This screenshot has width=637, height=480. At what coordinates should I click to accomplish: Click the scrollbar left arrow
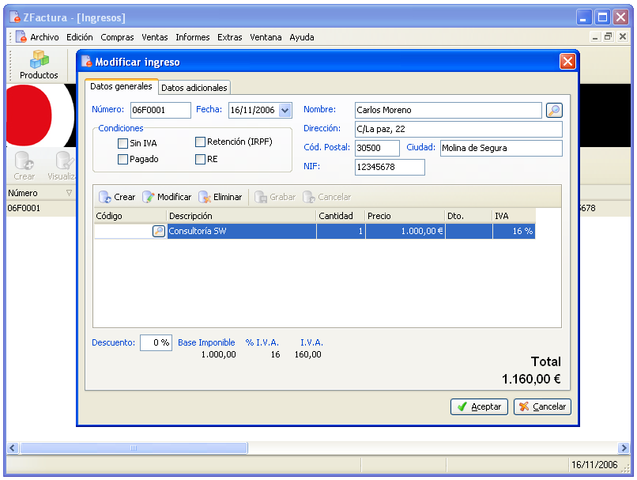12,448
